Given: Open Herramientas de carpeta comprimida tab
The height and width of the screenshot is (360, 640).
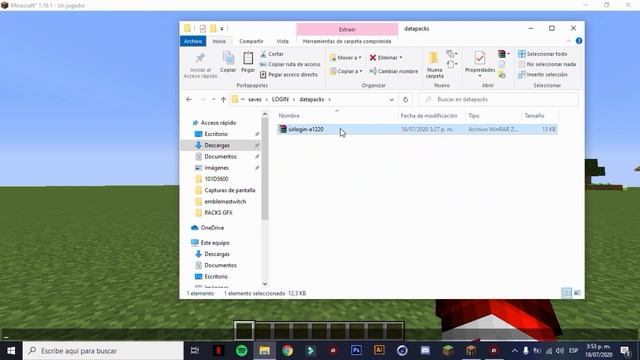Looking at the screenshot, I should coord(347,41).
